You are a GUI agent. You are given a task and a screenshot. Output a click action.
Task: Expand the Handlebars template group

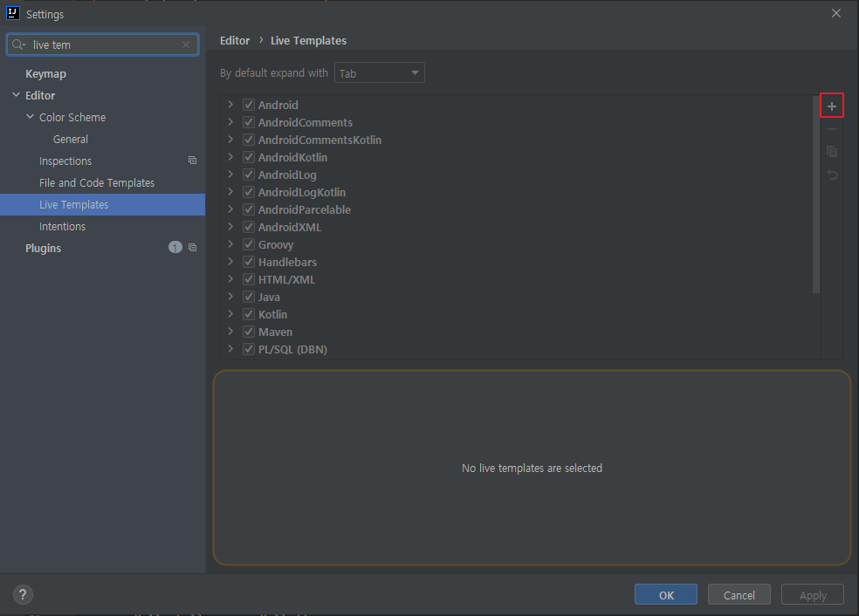[230, 262]
